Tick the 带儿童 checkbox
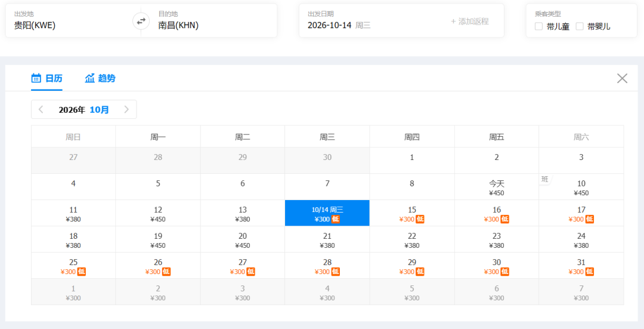 click(x=538, y=26)
